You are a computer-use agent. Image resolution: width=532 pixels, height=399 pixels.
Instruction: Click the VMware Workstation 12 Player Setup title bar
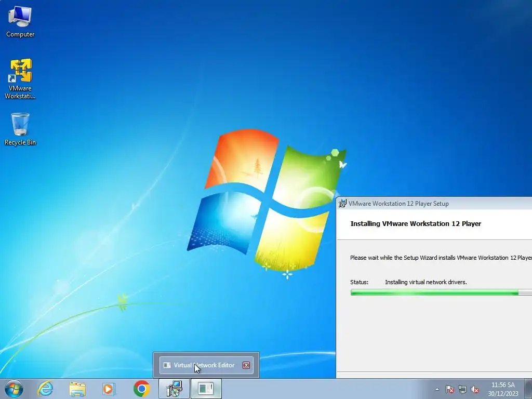[x=434, y=203]
